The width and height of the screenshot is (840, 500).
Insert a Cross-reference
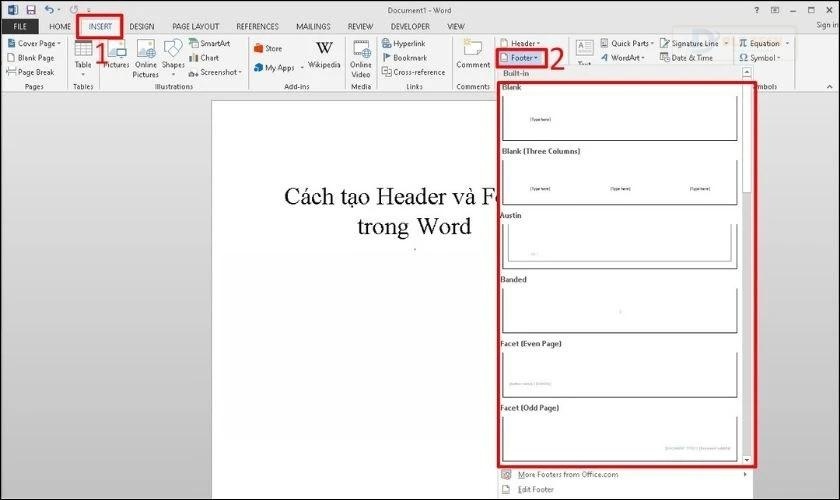click(x=413, y=72)
